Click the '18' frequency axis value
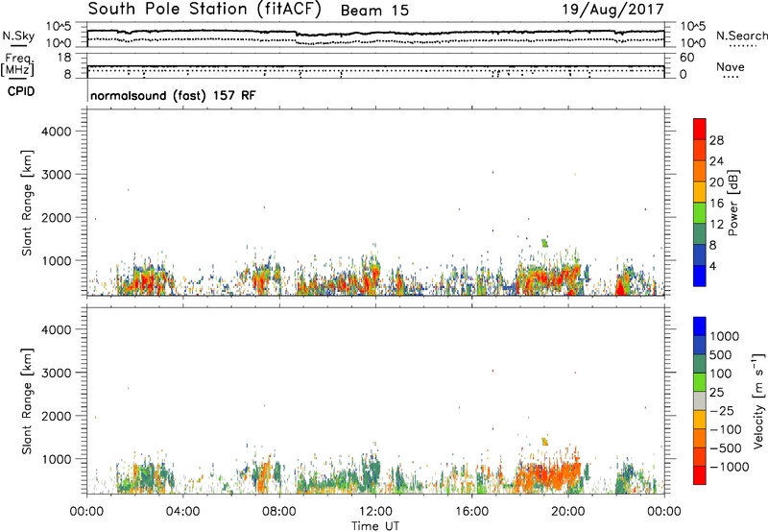768x532 pixels. tap(64, 58)
